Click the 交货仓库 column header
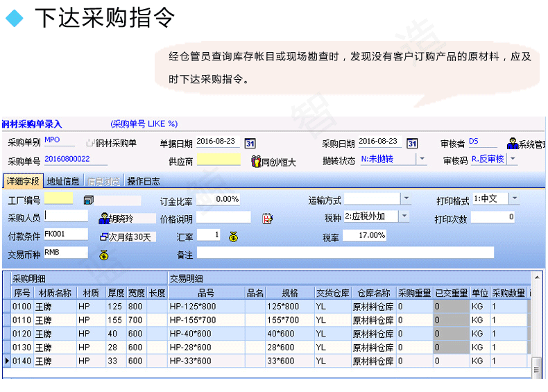The height and width of the screenshot is (392, 548). tap(333, 293)
